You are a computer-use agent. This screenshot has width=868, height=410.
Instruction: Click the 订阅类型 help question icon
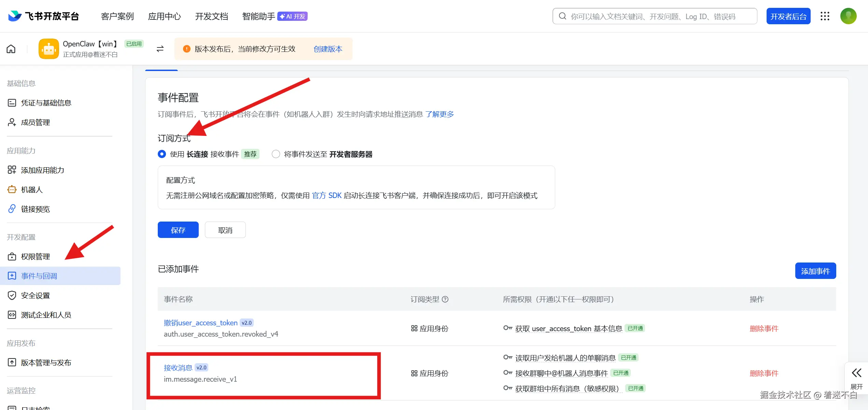pos(445,299)
